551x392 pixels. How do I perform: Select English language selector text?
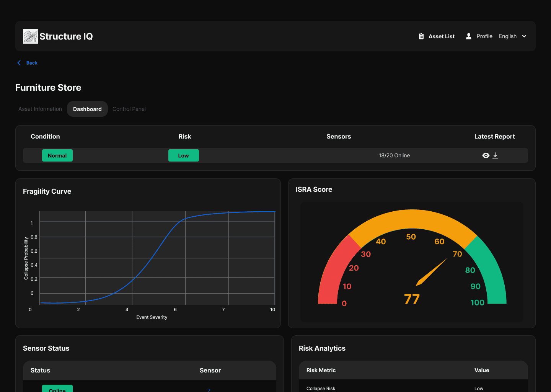pos(508,36)
